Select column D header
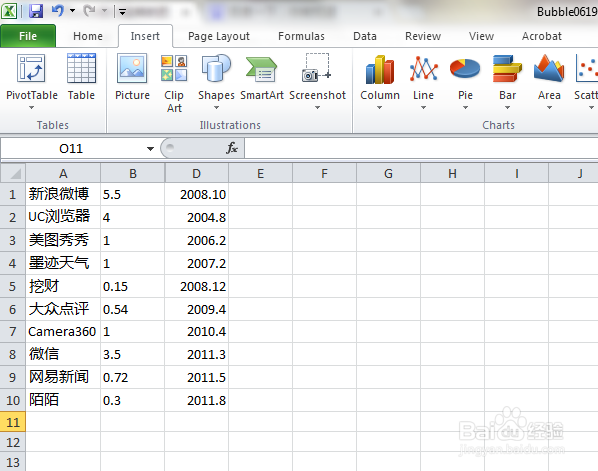Viewport: 598px width, 471px height. coord(196,174)
